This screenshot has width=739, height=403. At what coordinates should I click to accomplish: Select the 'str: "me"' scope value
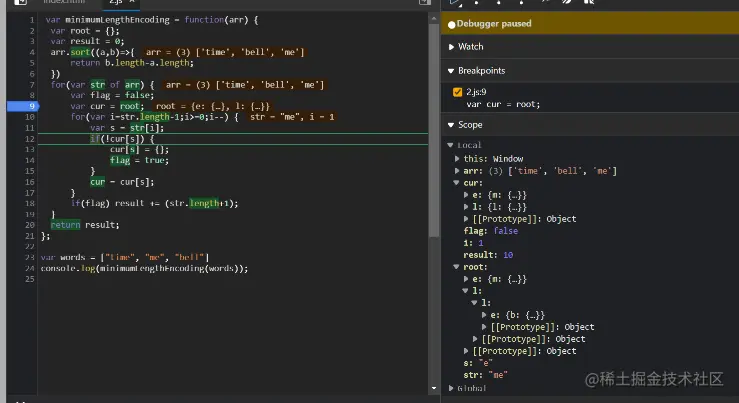click(x=485, y=375)
